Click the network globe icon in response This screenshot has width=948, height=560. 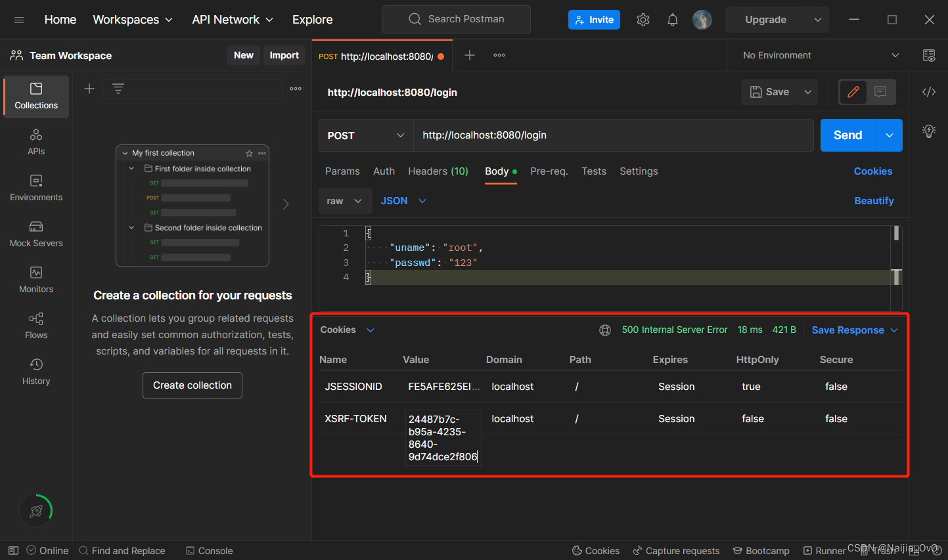(x=605, y=330)
